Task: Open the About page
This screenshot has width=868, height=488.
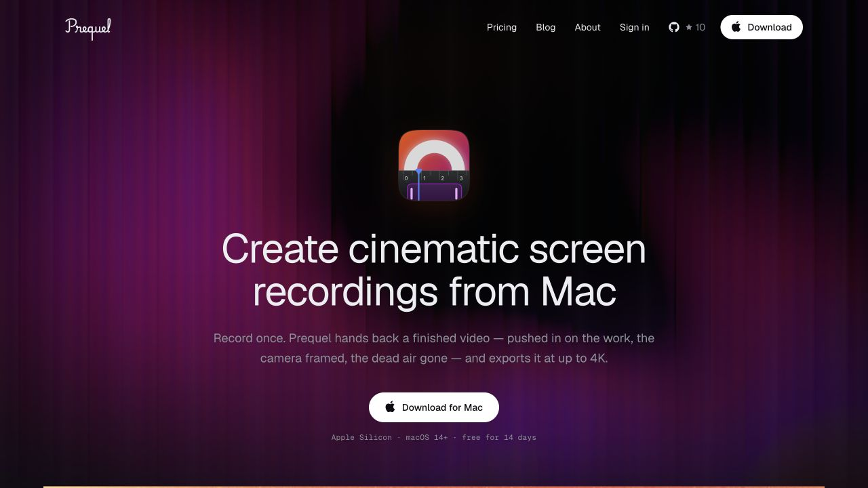Action: pos(588,27)
